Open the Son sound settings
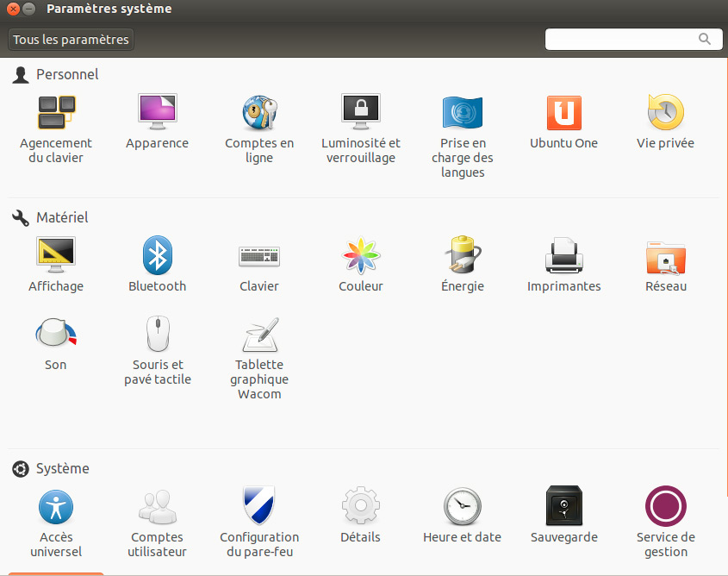The image size is (728, 576). (56, 344)
